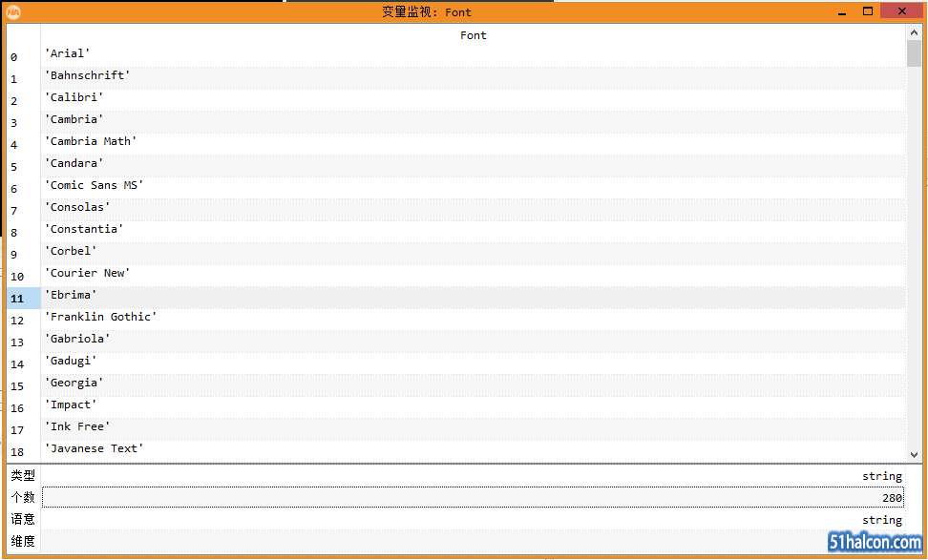The width and height of the screenshot is (928, 560).
Task: Click the 语意 value field showing string
Action: pos(473,520)
